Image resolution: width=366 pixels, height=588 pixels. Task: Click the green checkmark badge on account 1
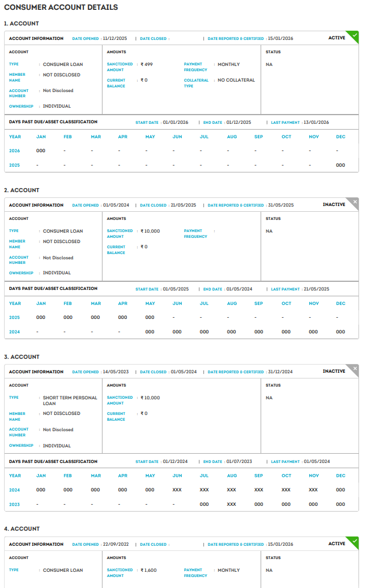(x=354, y=35)
